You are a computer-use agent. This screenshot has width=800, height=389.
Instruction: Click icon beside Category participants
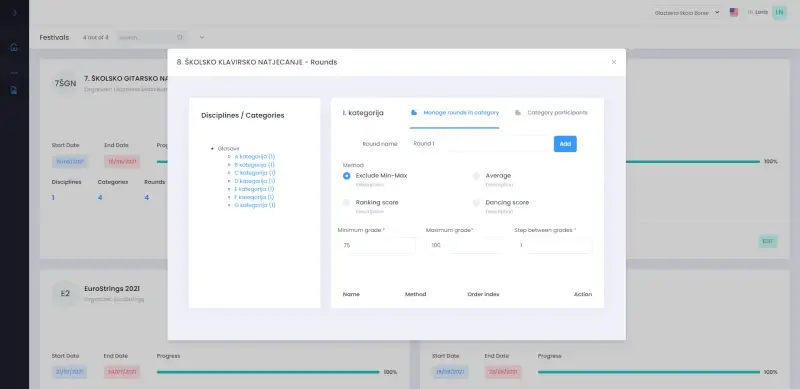click(518, 113)
